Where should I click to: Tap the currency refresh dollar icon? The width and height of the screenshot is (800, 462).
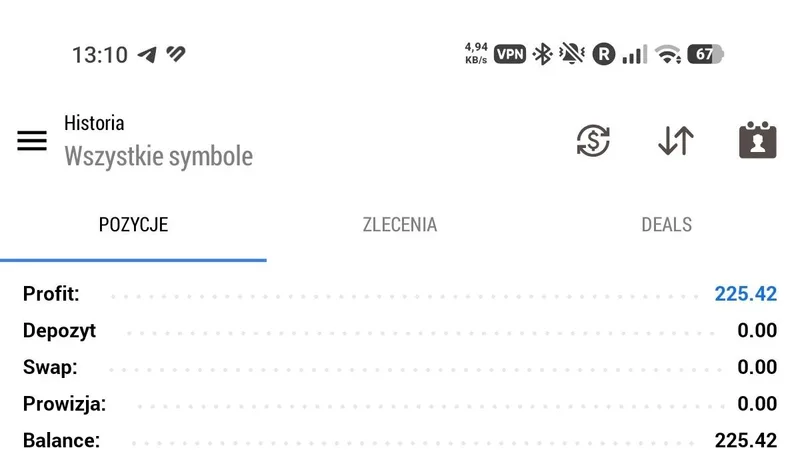tap(593, 140)
